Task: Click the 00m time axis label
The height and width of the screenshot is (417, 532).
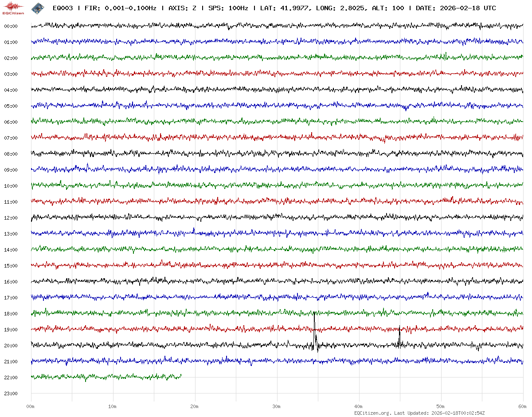Action: point(31,406)
